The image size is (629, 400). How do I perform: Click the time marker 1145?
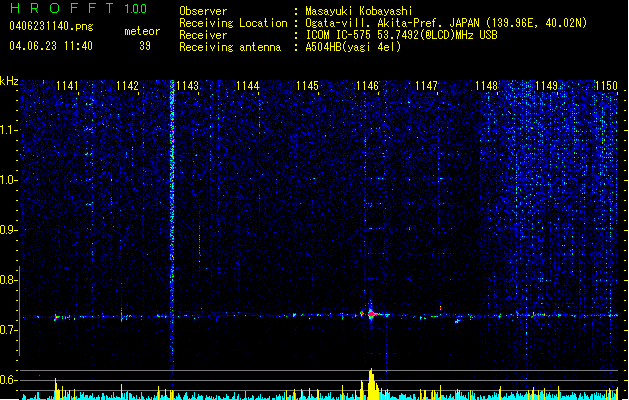pyautogui.click(x=307, y=86)
